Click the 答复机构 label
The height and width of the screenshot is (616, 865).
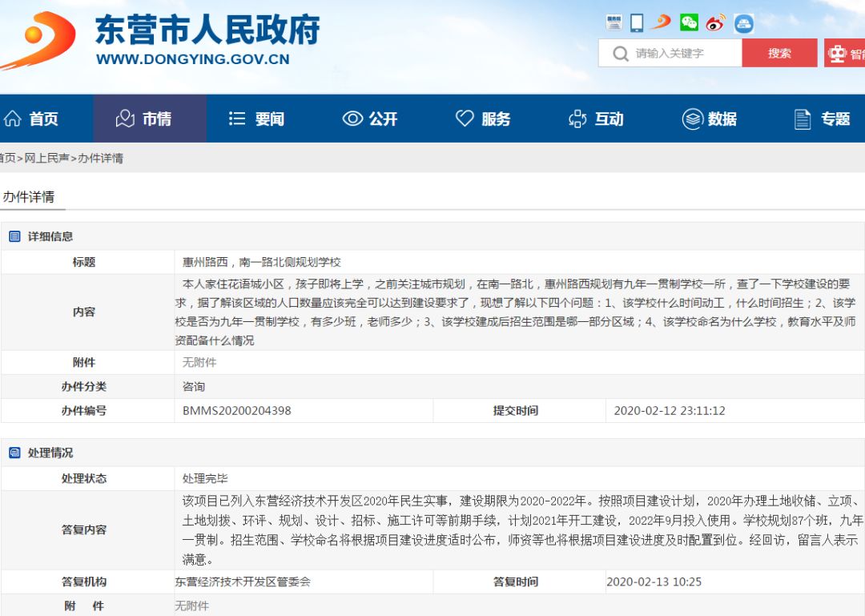84,582
